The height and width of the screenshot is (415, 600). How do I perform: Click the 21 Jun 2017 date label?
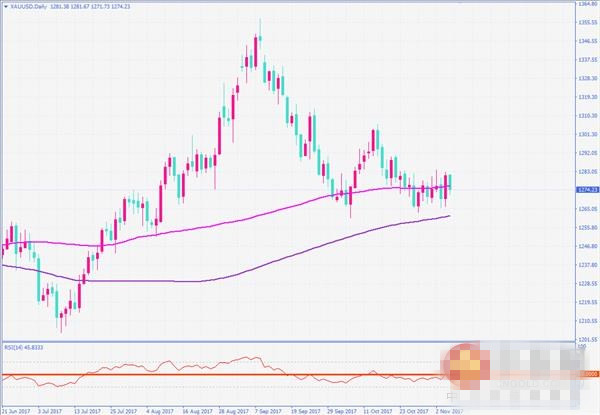pos(15,410)
